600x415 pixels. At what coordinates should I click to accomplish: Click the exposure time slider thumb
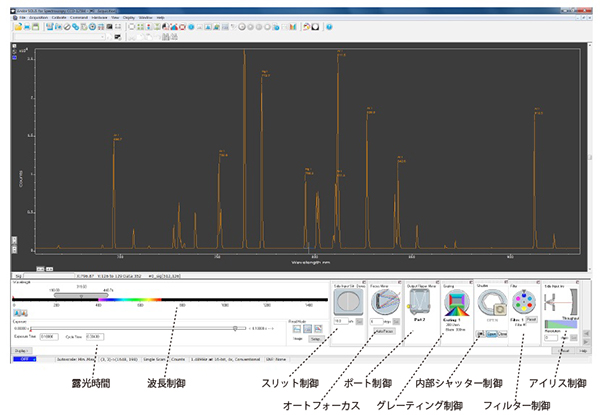pos(235,328)
